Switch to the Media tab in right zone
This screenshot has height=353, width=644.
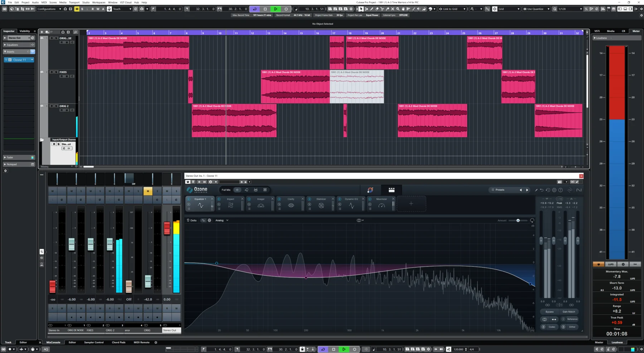(x=611, y=31)
